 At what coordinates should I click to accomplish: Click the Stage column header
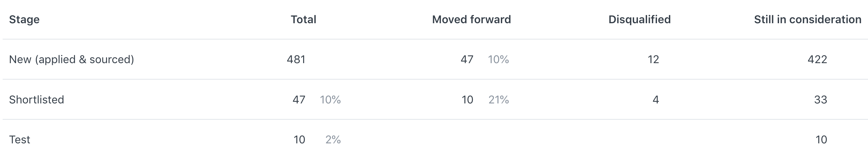24,20
